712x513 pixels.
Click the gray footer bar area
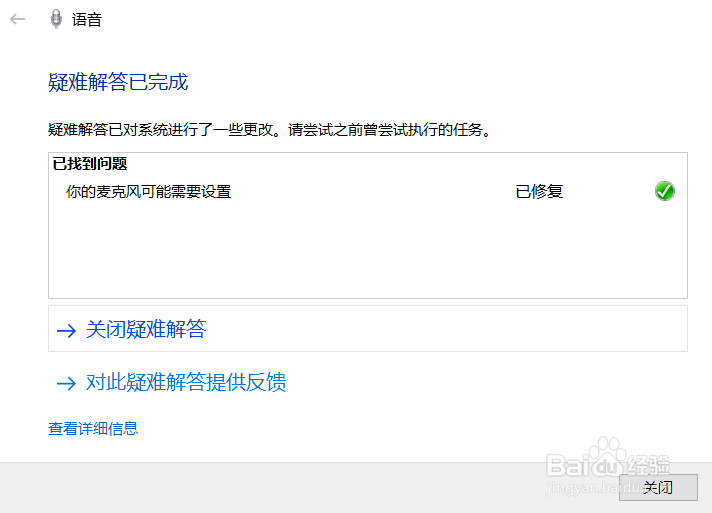coord(309,488)
